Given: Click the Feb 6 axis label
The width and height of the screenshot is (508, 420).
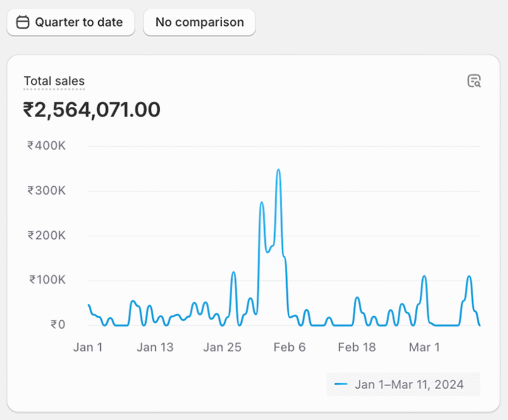Looking at the screenshot, I should tap(289, 347).
